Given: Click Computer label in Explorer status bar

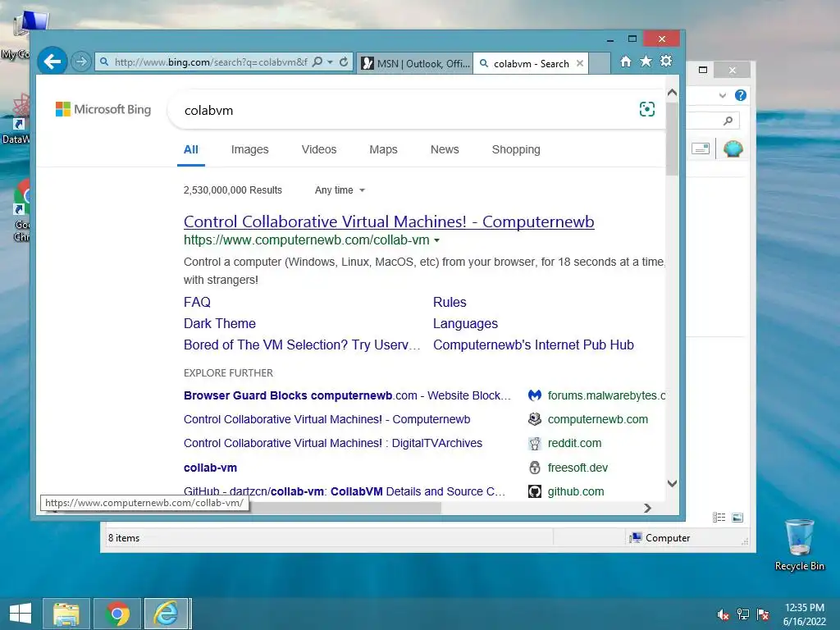Looking at the screenshot, I should click(668, 538).
